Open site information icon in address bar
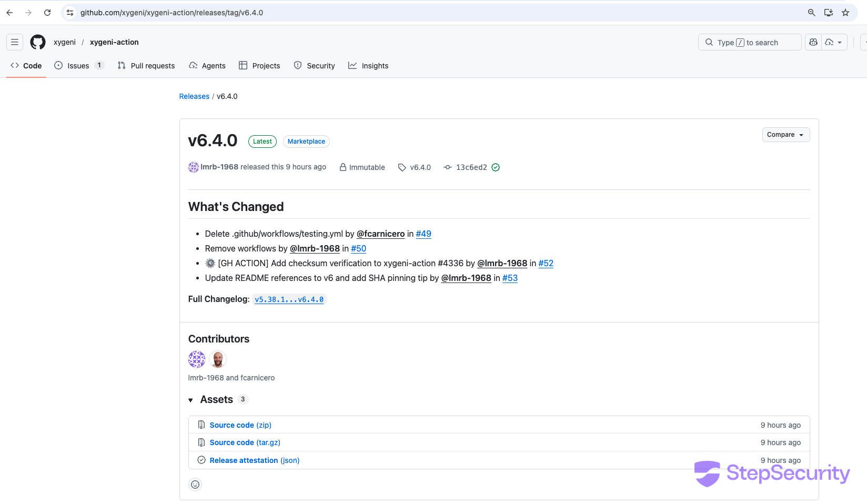The width and height of the screenshot is (867, 504). point(70,13)
